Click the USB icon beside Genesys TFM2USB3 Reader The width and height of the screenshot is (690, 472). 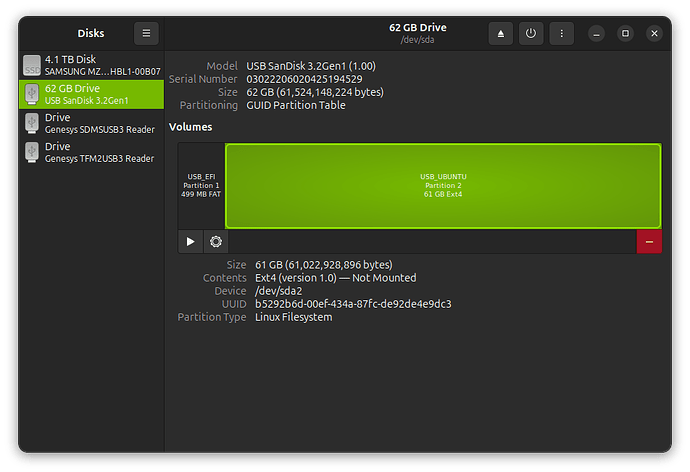(32, 152)
